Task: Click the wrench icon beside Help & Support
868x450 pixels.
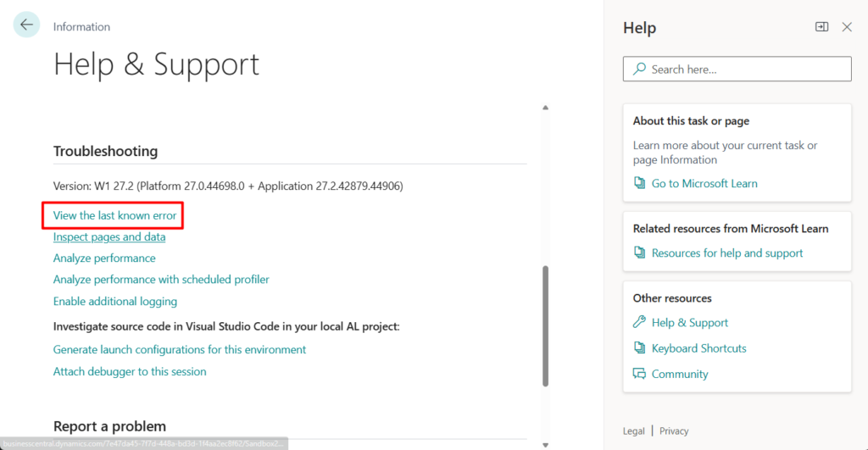Action: click(x=640, y=322)
